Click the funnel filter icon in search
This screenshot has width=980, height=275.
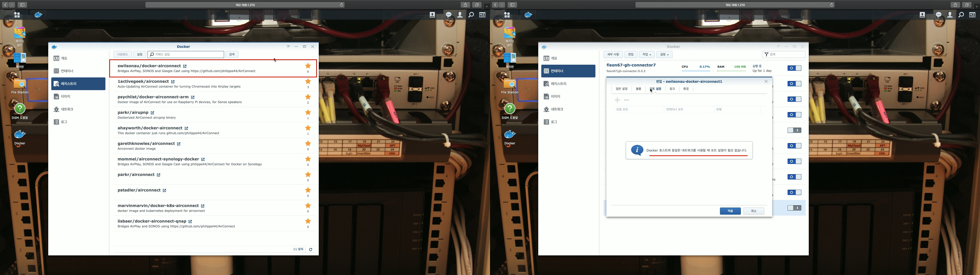coord(766,55)
